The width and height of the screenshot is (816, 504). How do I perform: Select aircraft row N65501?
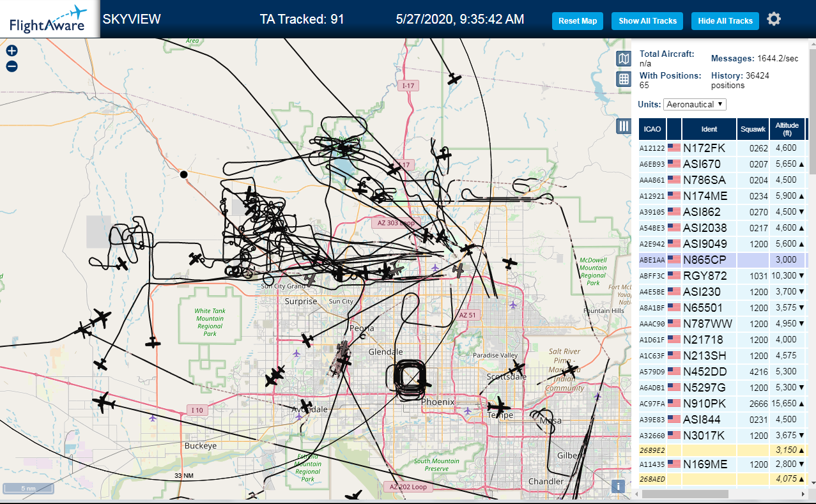coord(722,308)
